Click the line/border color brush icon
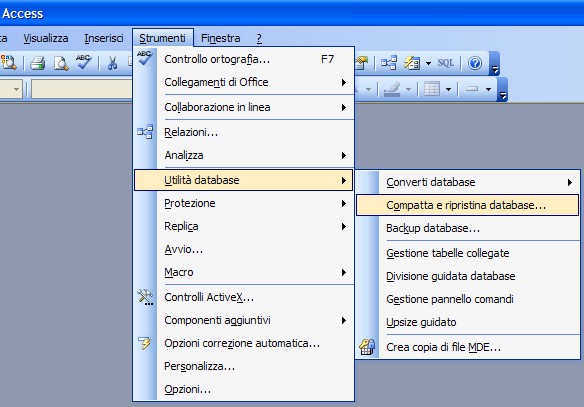Viewport: 584px width, 407px height. [x=391, y=89]
